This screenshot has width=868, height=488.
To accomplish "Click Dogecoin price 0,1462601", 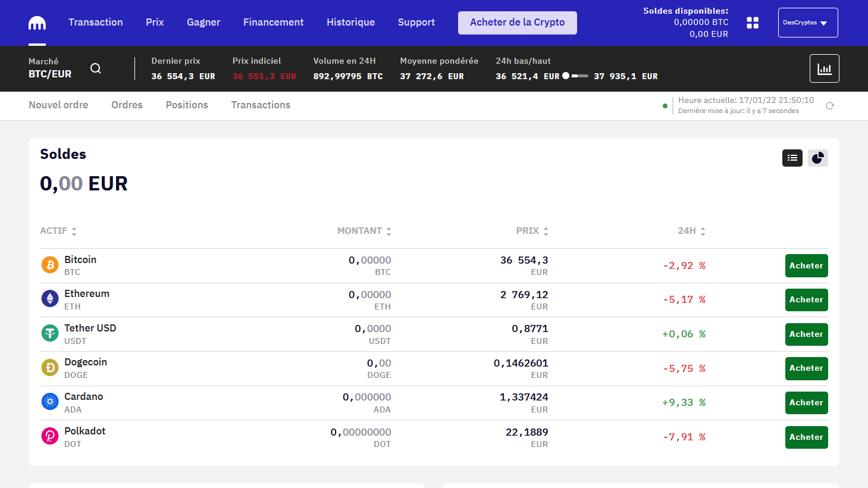I will (521, 363).
